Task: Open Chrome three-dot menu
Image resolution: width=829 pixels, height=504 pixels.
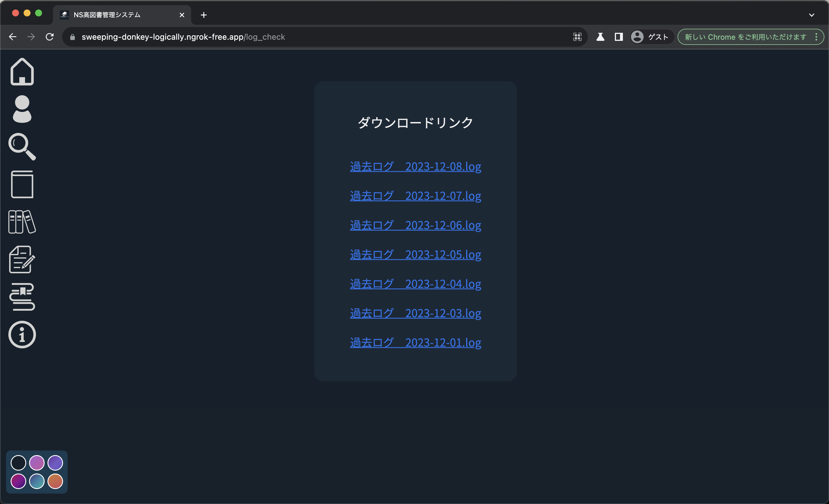Action: tap(817, 37)
